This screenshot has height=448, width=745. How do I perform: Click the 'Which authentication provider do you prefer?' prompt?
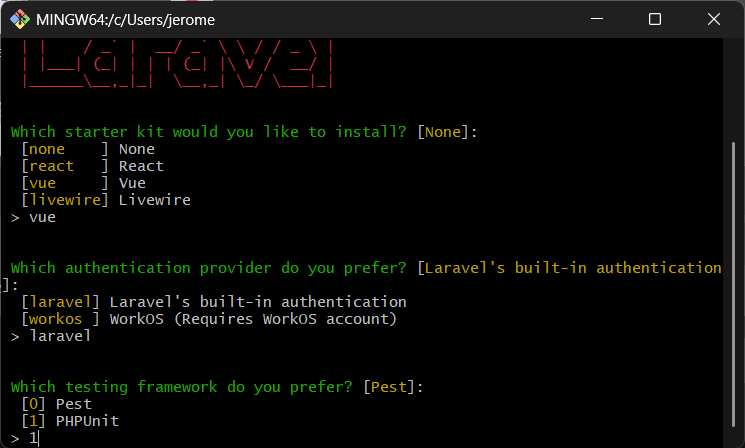click(209, 268)
